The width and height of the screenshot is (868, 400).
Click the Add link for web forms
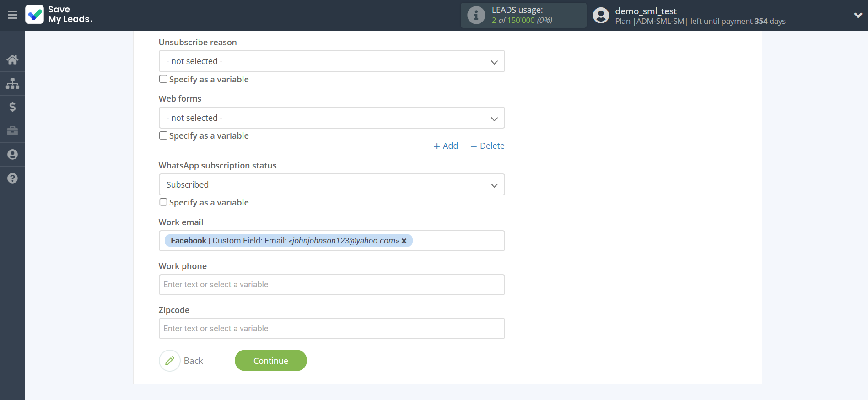(446, 146)
